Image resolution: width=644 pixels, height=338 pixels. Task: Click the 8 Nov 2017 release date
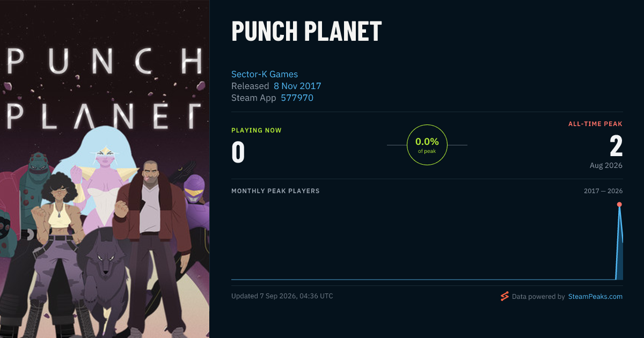(297, 86)
